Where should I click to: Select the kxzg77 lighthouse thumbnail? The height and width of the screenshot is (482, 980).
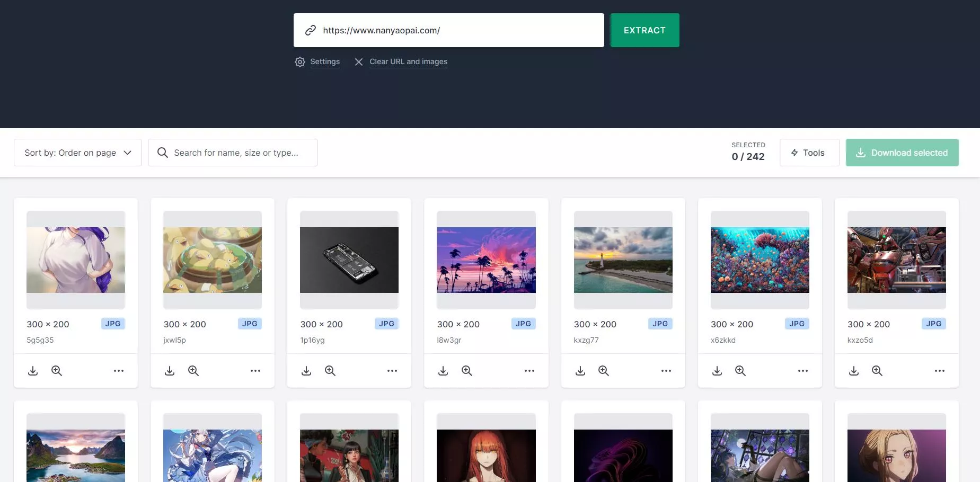click(x=623, y=260)
